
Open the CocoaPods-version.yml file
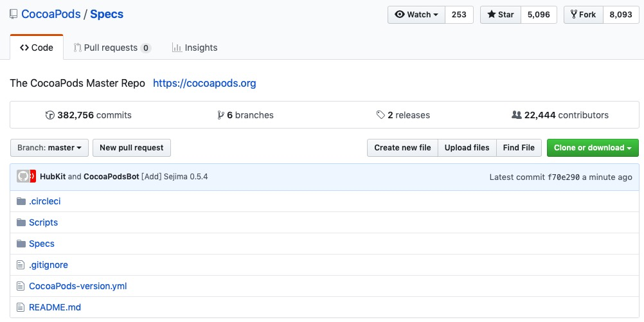[78, 286]
